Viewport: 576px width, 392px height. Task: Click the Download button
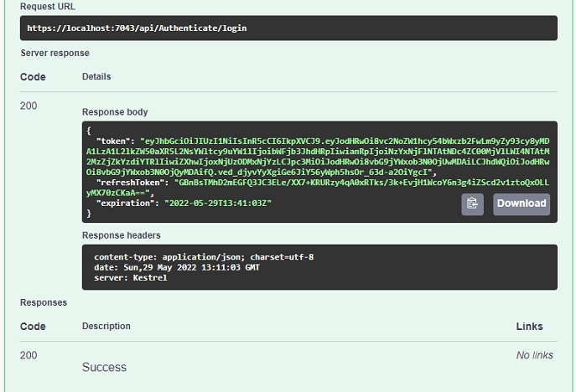[x=522, y=204]
